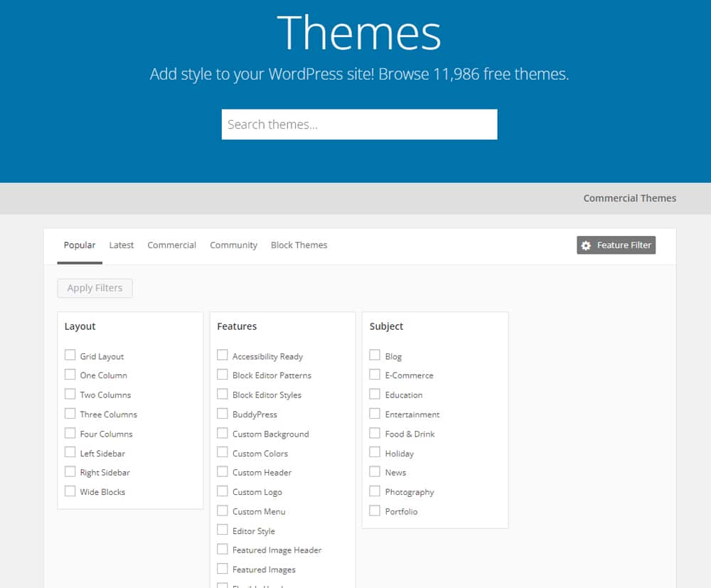
Task: Select the Portfolio checkbox
Action: click(375, 511)
